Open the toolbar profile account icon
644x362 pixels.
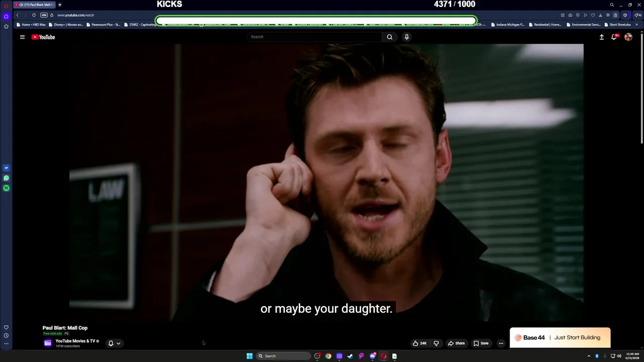click(615, 15)
